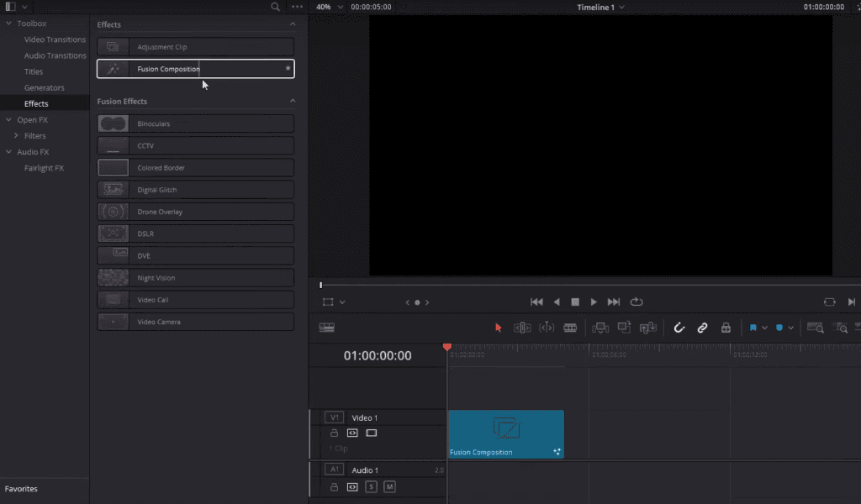Select the Selection Mode arrow tool
The width and height of the screenshot is (861, 504).
(x=498, y=328)
